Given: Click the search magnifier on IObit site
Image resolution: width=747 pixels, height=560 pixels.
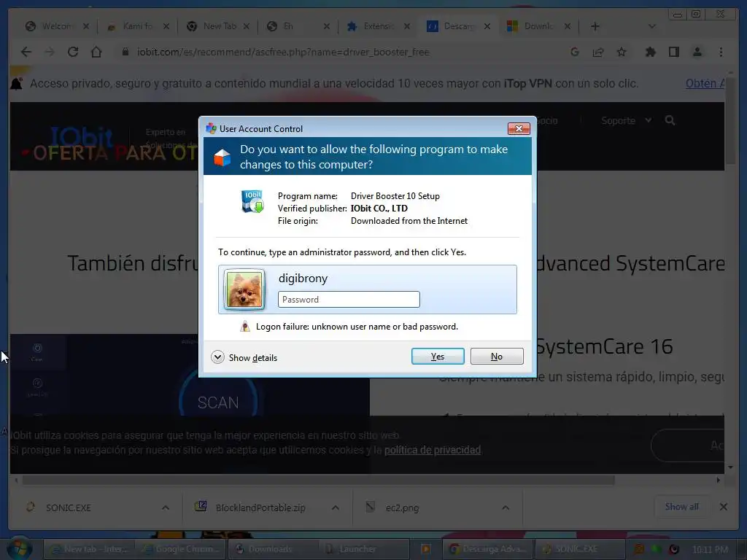Looking at the screenshot, I should point(670,120).
